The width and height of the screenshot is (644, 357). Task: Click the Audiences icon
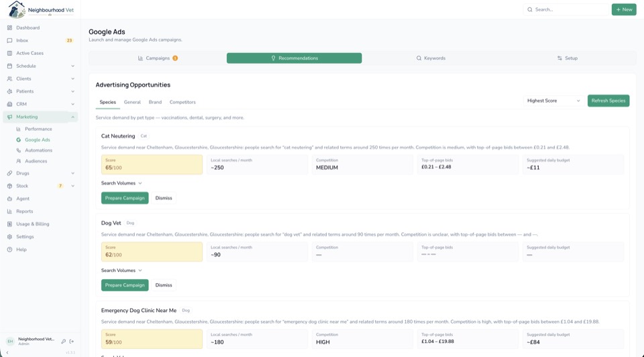[19, 161]
